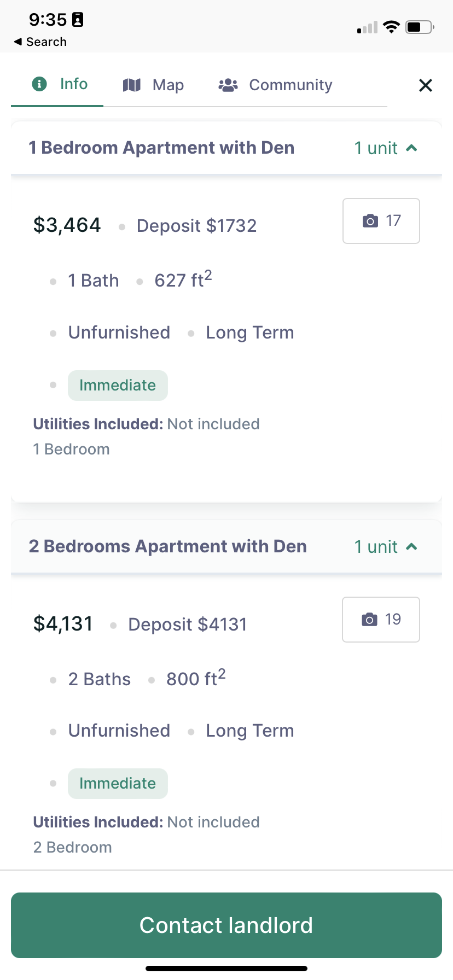Click the Info circle icon
Image resolution: width=453 pixels, height=980 pixels.
point(39,84)
